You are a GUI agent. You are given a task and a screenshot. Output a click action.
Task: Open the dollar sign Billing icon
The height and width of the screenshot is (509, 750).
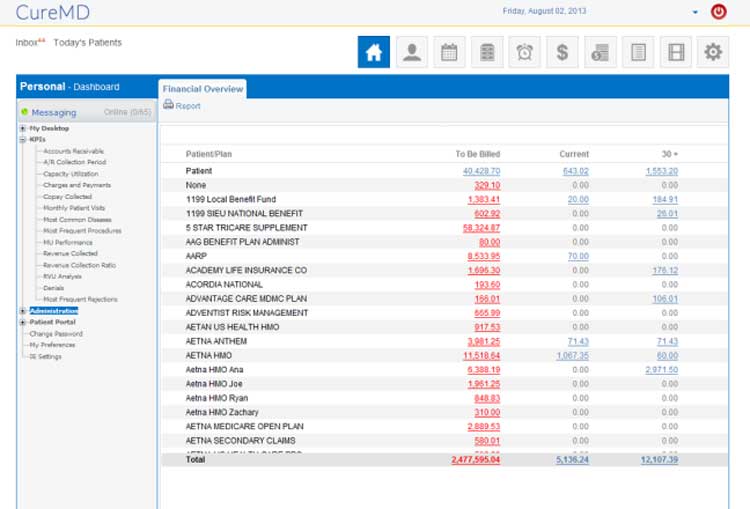[x=562, y=53]
